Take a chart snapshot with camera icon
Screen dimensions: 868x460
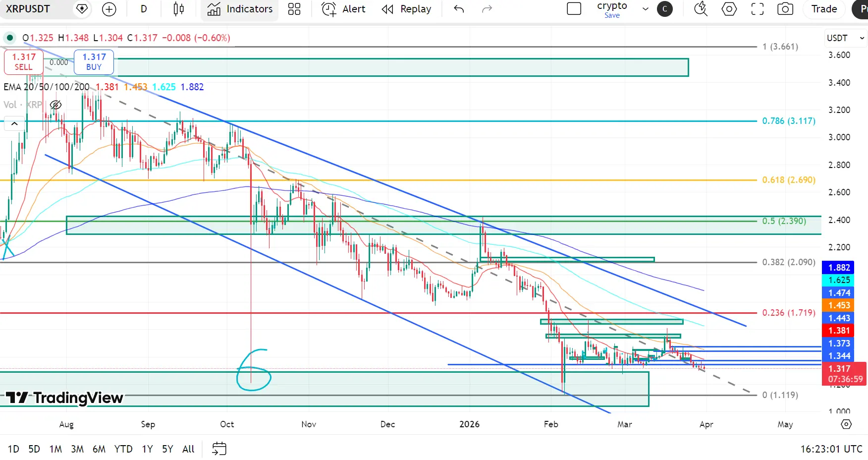[785, 9]
